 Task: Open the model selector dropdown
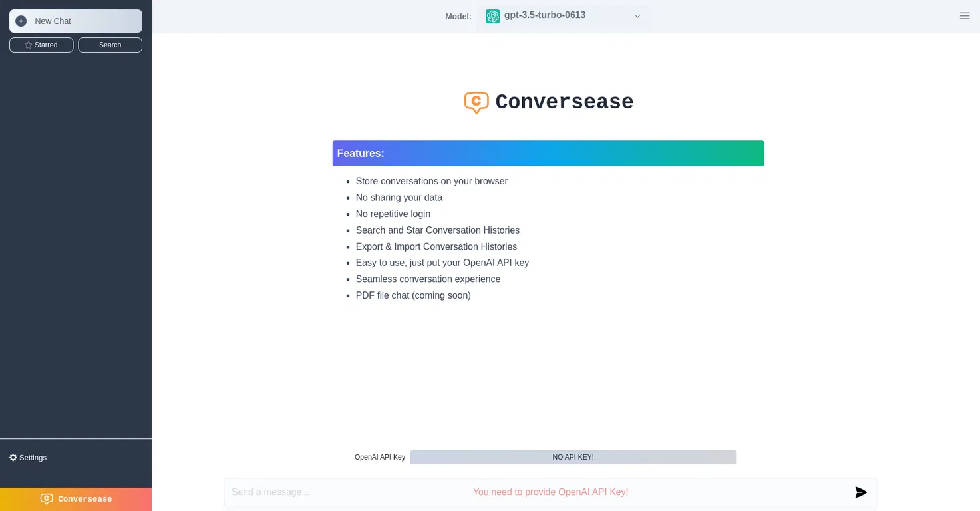coord(564,16)
